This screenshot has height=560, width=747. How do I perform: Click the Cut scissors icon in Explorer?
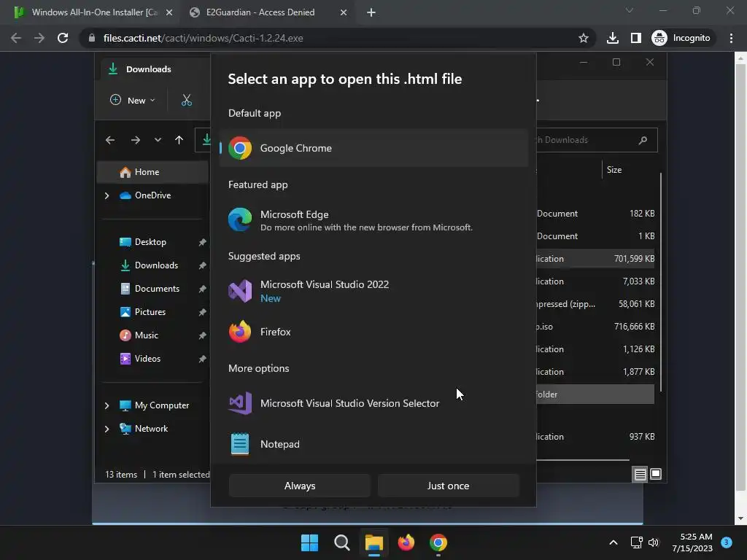(x=186, y=100)
